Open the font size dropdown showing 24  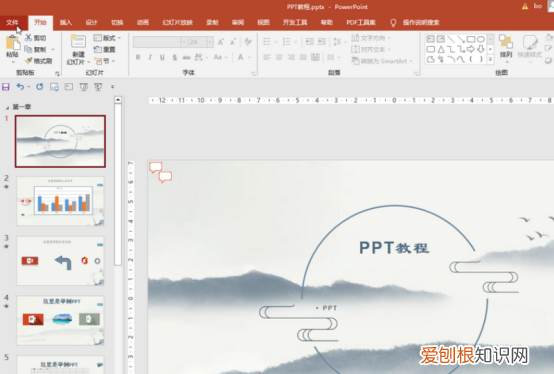point(210,42)
